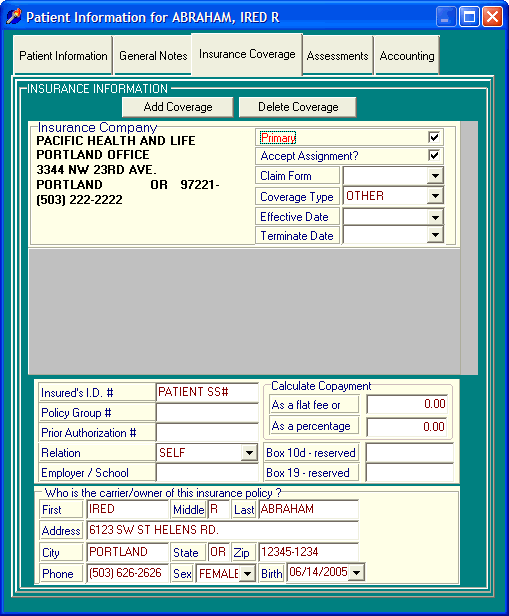This screenshot has width=509, height=616.
Task: Close the Patient Information window
Action: (492, 17)
